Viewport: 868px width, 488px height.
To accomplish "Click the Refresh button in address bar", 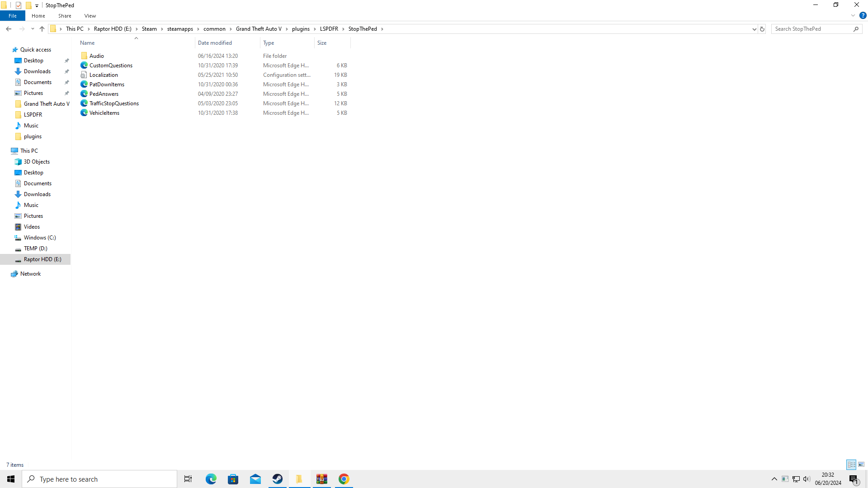I will [762, 29].
